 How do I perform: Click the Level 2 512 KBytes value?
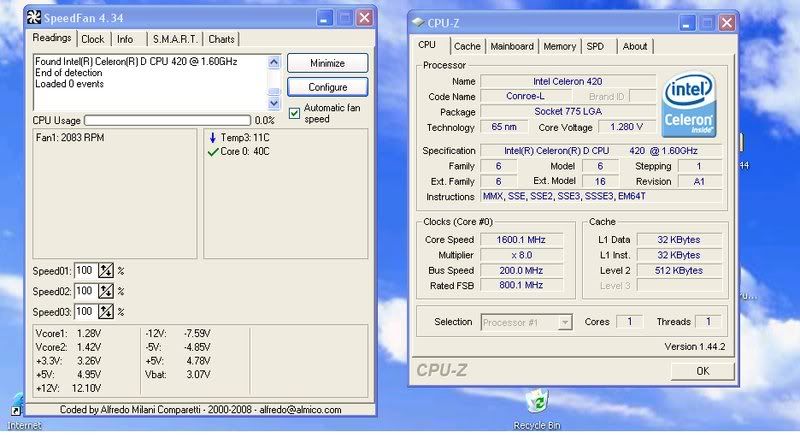679,270
